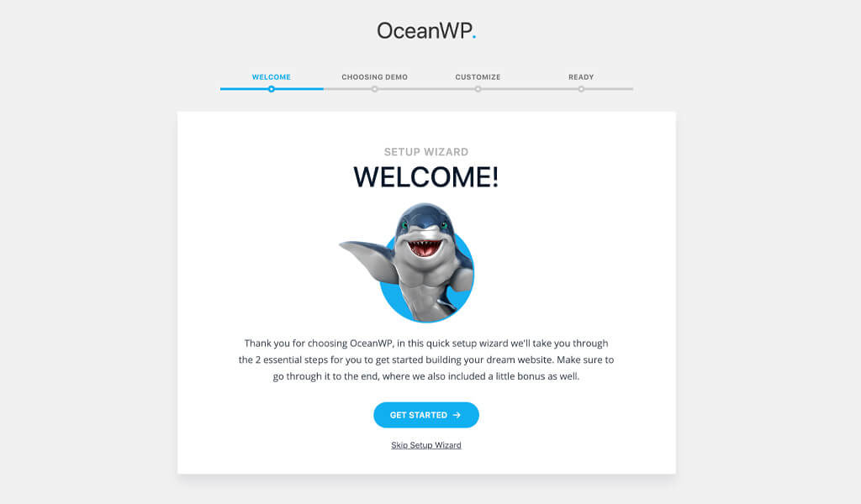Click the blue dot in OceanWP logo
The height and width of the screenshot is (504, 861).
click(x=474, y=37)
